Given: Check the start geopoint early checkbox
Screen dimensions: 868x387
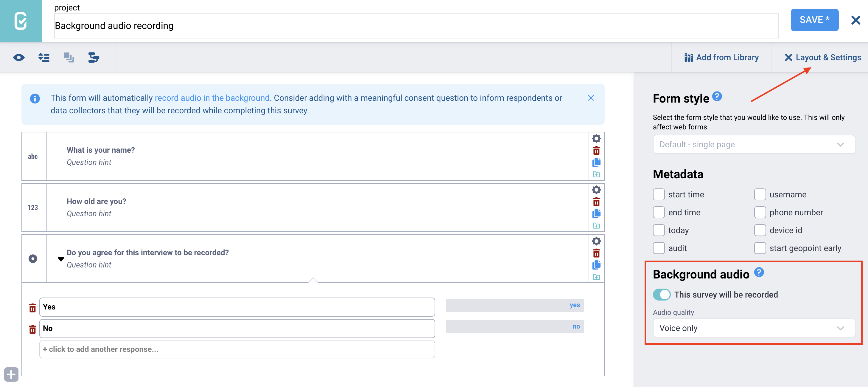Looking at the screenshot, I should 760,248.
